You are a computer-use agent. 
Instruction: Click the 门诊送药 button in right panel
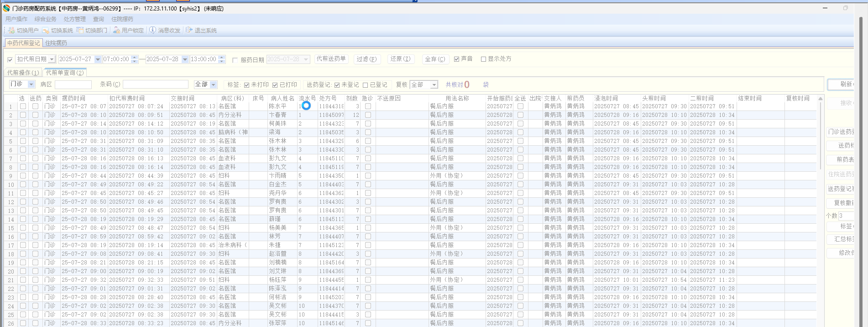(841, 132)
